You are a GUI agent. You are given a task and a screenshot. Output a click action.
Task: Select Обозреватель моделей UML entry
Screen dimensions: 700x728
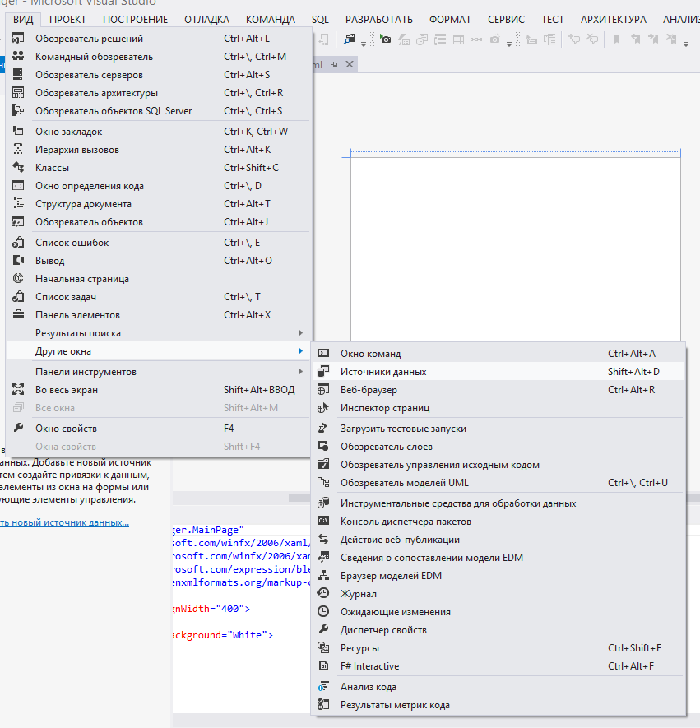(498, 482)
